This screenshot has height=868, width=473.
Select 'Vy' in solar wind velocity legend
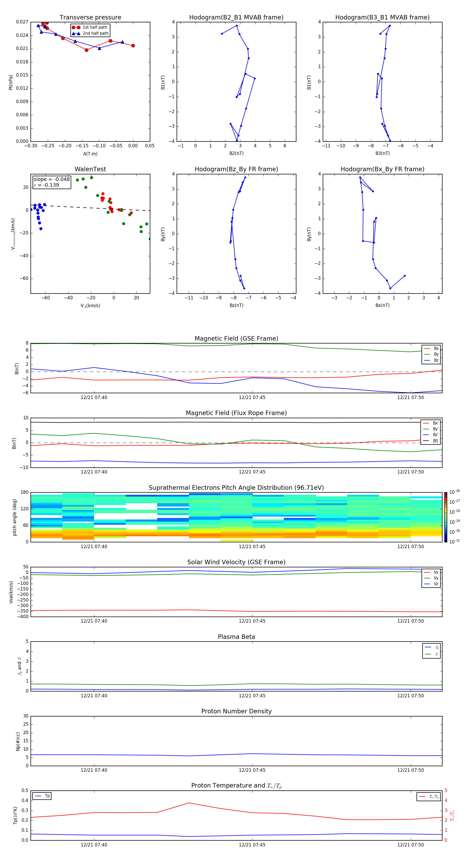pos(431,578)
